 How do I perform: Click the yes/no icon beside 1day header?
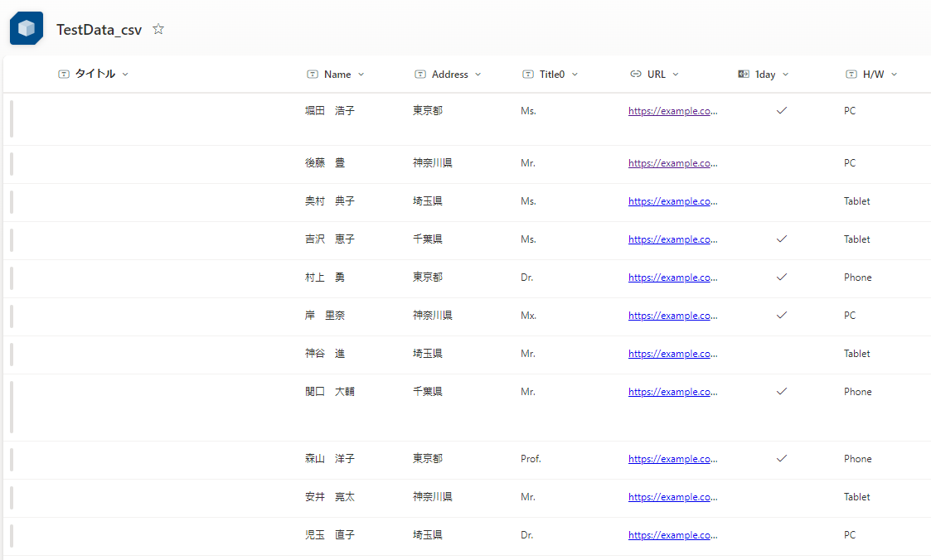point(744,75)
